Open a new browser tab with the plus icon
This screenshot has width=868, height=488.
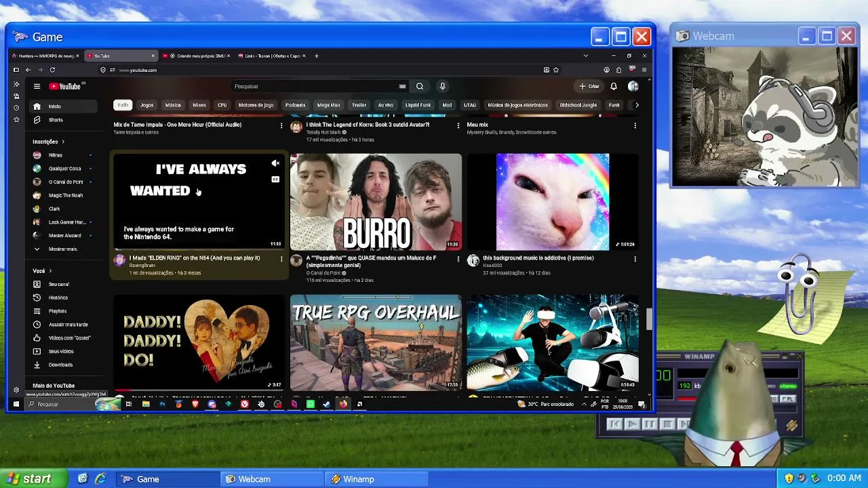(316, 56)
